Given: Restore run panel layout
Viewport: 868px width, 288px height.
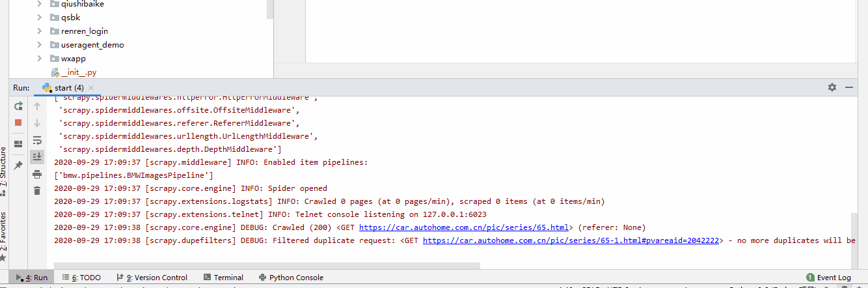Looking at the screenshot, I should (x=18, y=143).
